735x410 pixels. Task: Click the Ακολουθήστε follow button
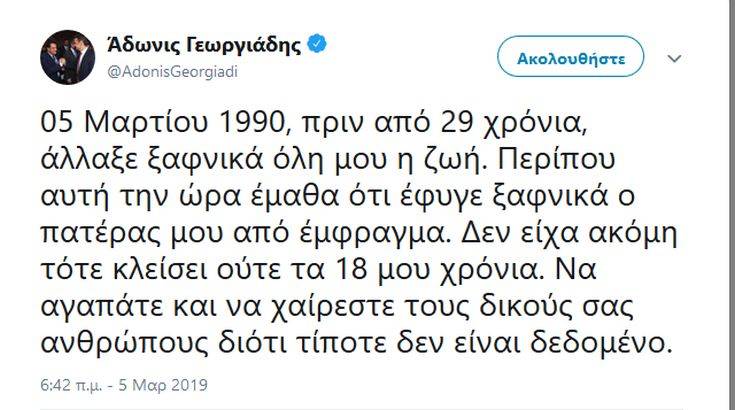571,58
